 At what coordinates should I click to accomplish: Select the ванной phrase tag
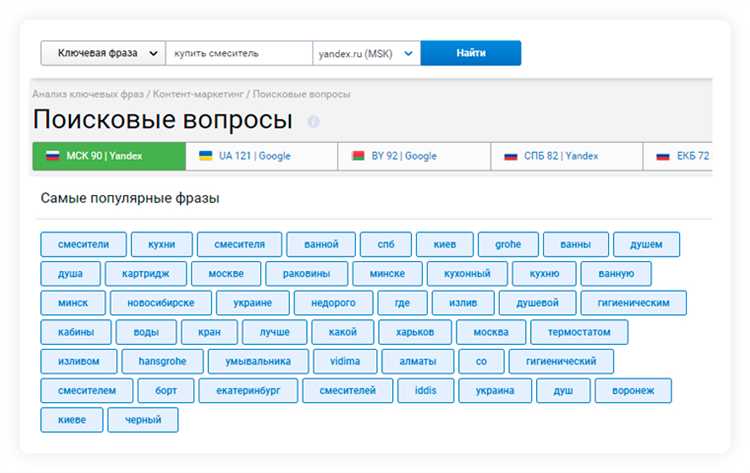[321, 244]
